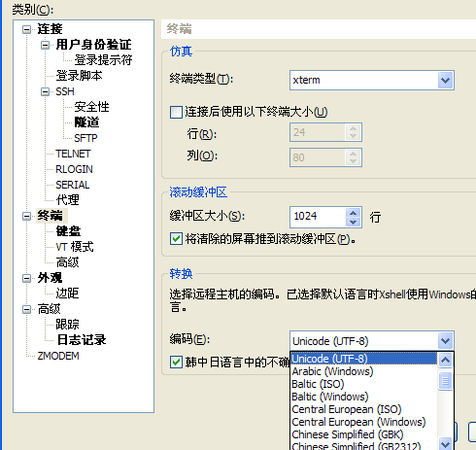Select 跟踪 tree item

tap(67, 325)
